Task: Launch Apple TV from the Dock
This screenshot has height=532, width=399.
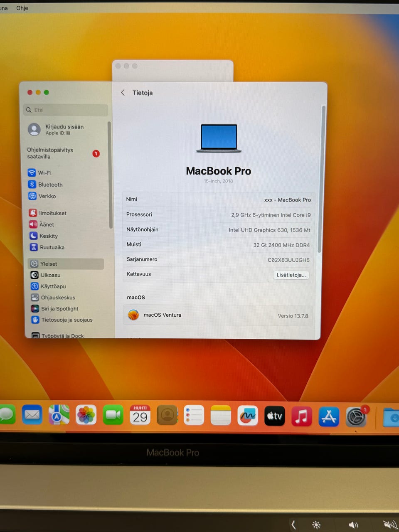Action: 275,416
